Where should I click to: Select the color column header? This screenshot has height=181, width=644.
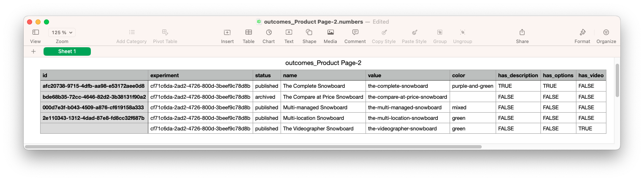click(x=473, y=75)
